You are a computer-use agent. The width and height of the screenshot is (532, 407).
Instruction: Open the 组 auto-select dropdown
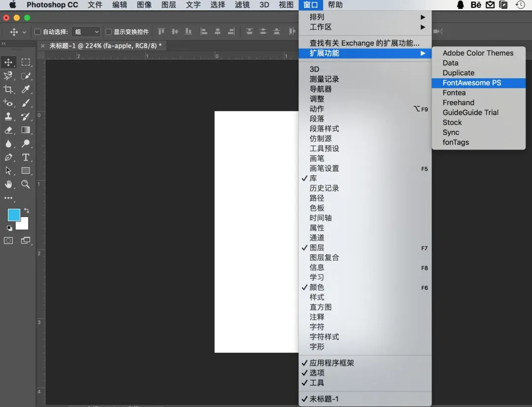pos(86,31)
